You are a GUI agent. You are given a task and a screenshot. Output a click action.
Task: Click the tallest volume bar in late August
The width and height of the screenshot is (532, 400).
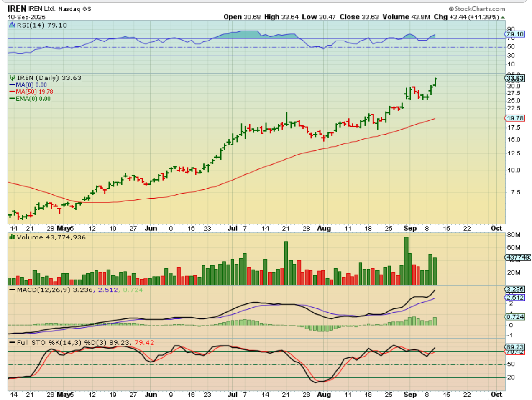point(406,261)
